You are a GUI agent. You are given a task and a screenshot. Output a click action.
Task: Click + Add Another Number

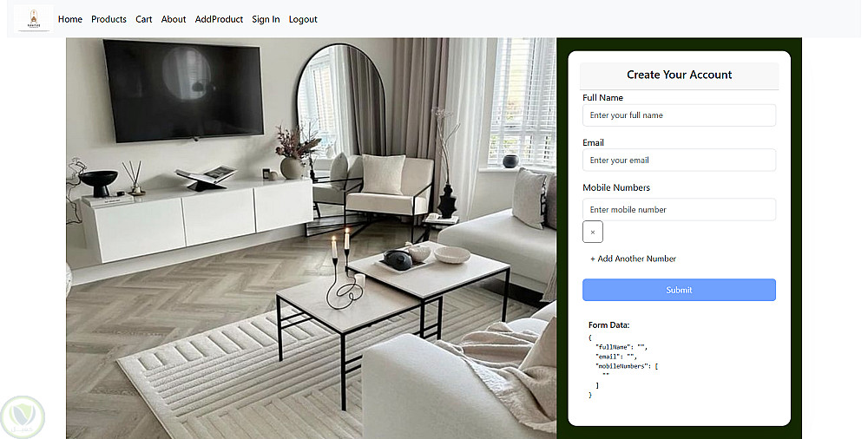coord(633,259)
